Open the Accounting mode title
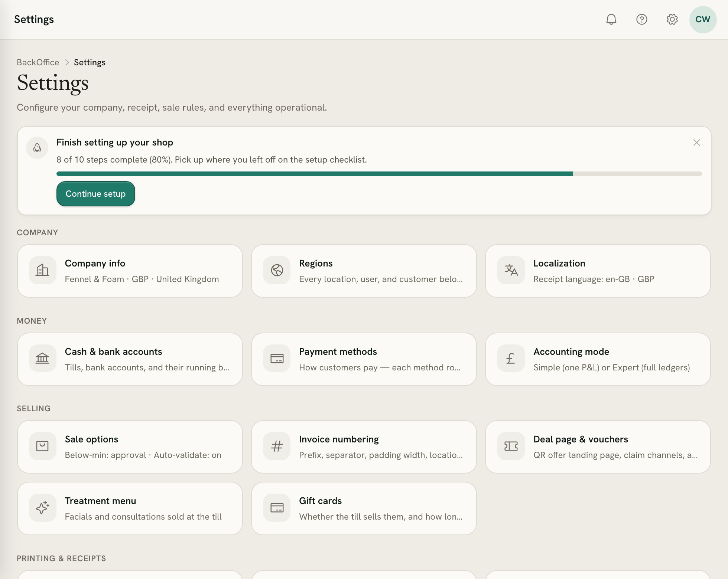 pyautogui.click(x=571, y=351)
